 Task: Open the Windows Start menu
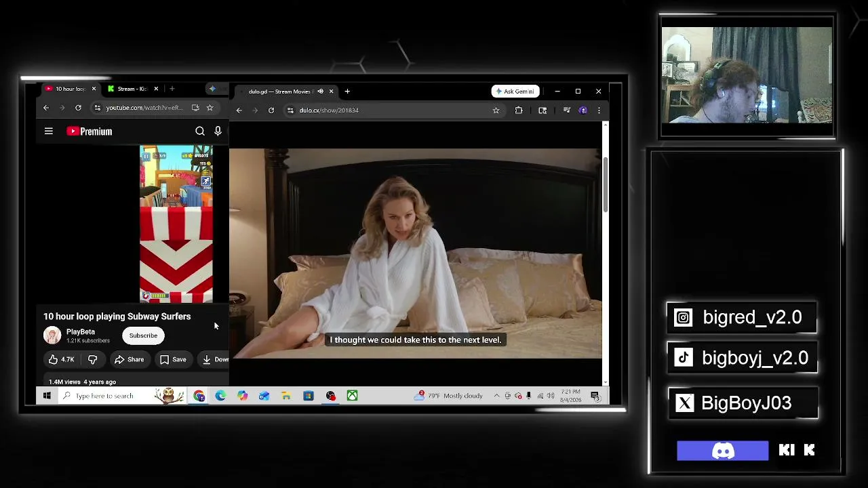tap(47, 396)
